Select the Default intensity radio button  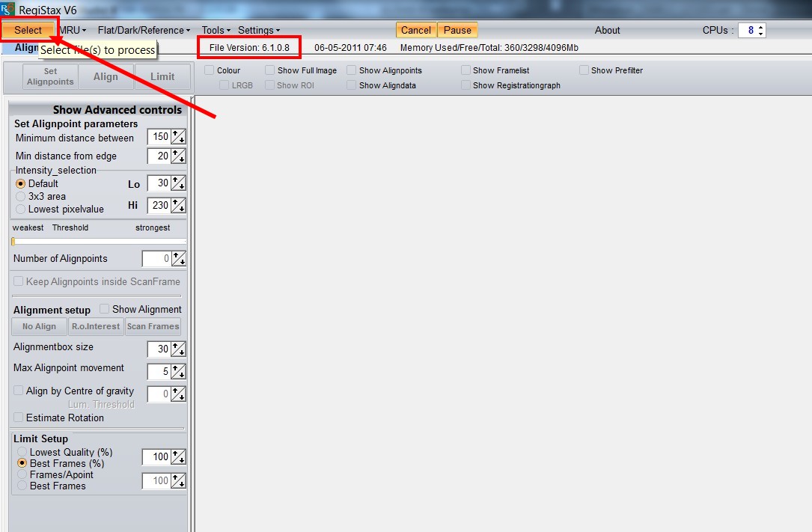(x=20, y=183)
